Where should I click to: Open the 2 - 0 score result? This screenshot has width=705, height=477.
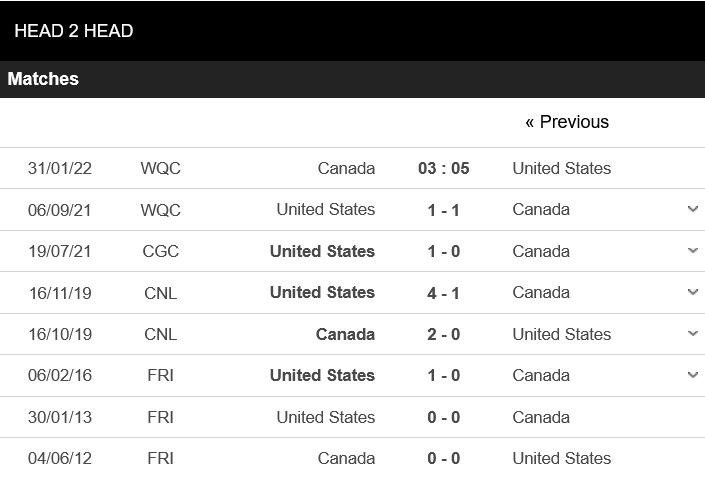(x=443, y=334)
